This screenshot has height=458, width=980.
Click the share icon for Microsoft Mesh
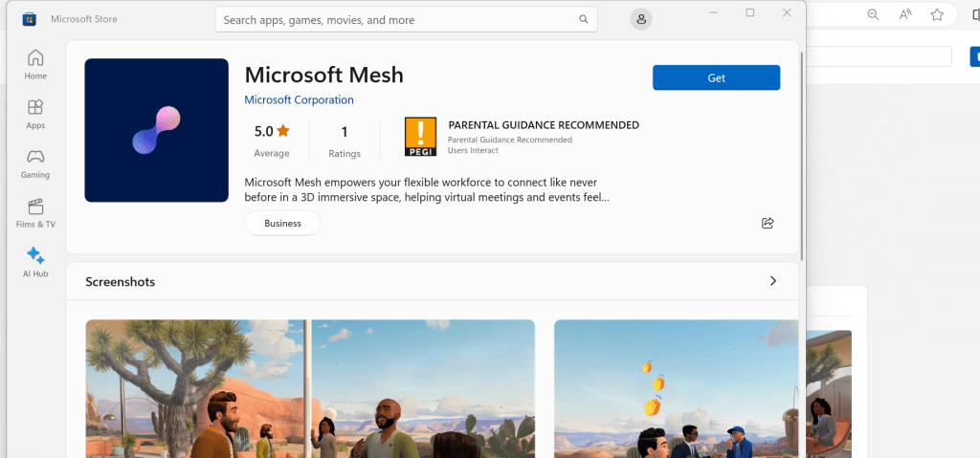click(768, 223)
